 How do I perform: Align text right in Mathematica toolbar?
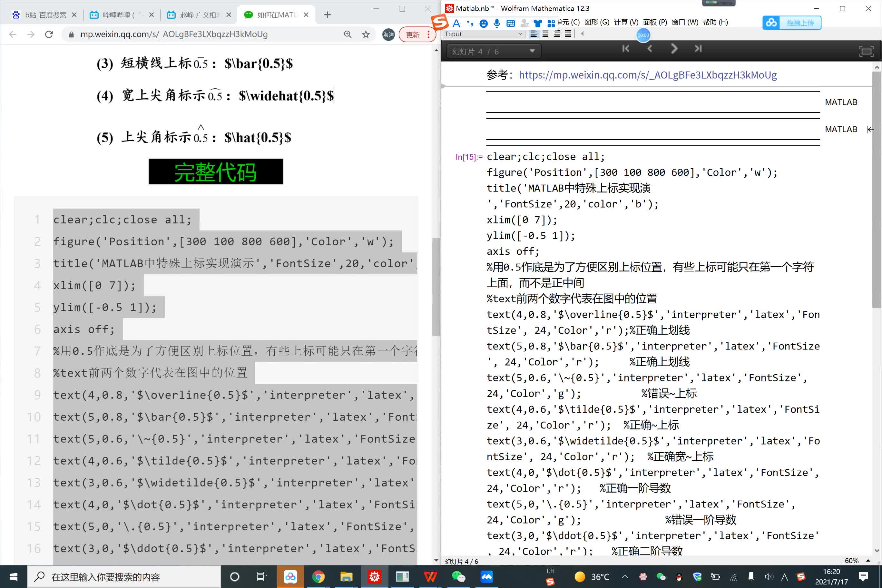(557, 34)
